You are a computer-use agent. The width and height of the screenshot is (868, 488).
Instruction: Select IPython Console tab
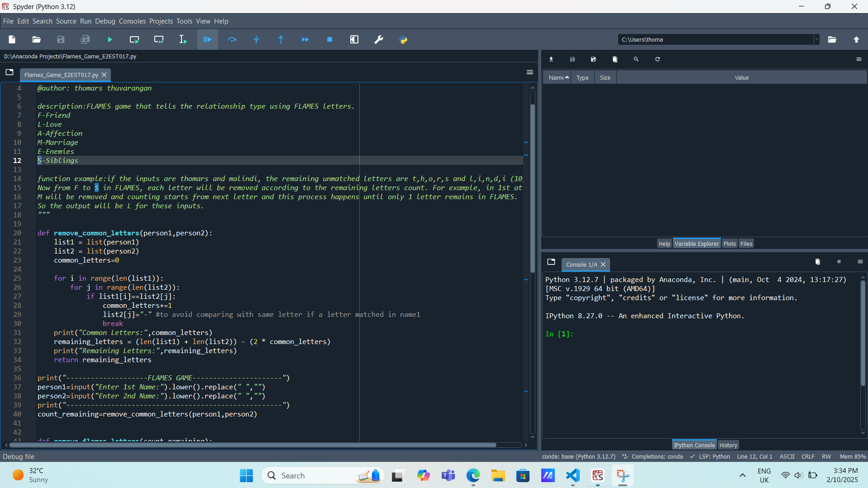[x=694, y=445]
